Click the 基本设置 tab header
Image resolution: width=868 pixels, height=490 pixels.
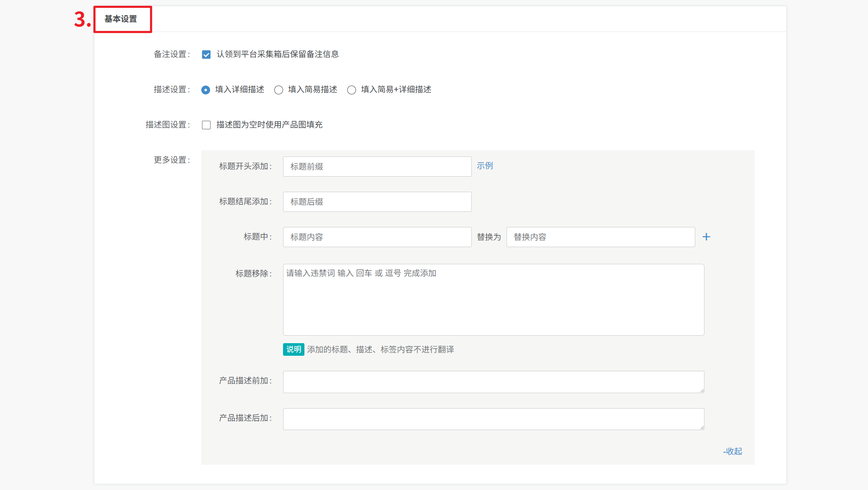click(121, 19)
